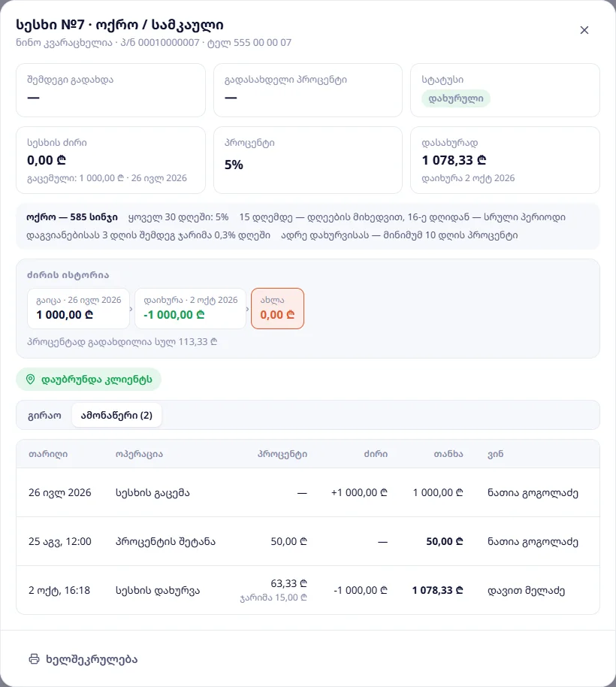
Task: Click the "ძირის ისტორია" heading
Action: [x=68, y=274]
